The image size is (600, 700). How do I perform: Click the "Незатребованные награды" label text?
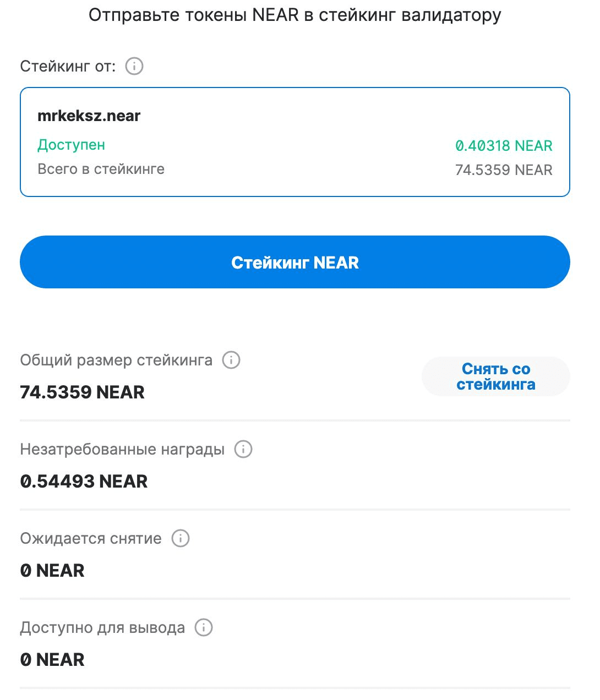click(122, 450)
